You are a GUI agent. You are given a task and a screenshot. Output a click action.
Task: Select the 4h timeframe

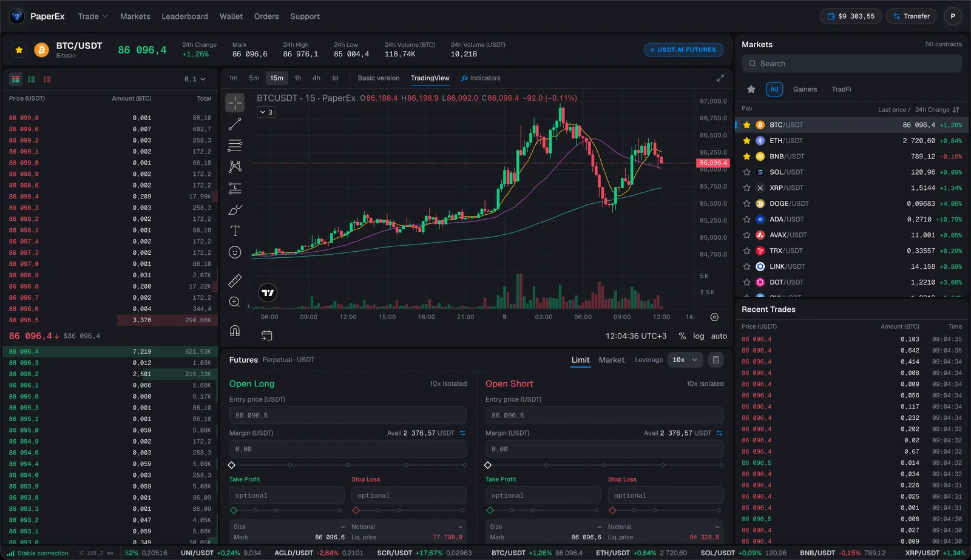[316, 78]
